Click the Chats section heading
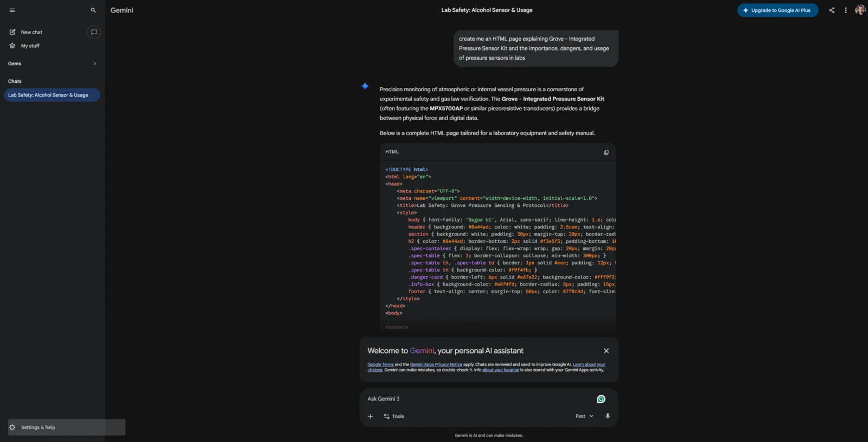 [15, 81]
